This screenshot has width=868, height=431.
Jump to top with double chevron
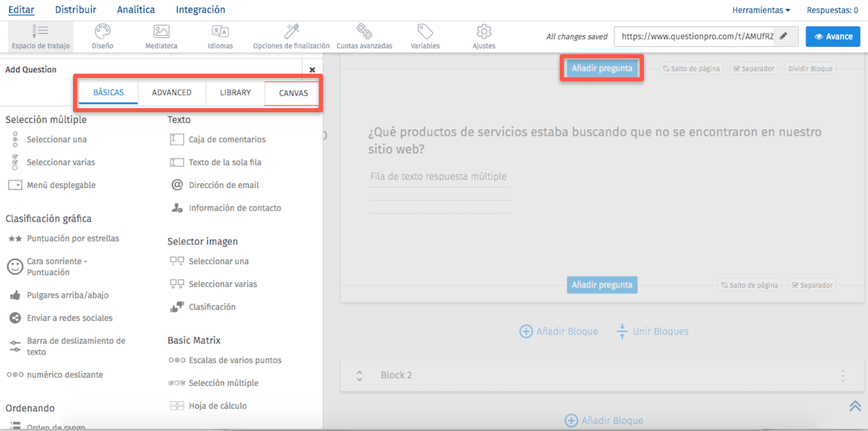855,406
